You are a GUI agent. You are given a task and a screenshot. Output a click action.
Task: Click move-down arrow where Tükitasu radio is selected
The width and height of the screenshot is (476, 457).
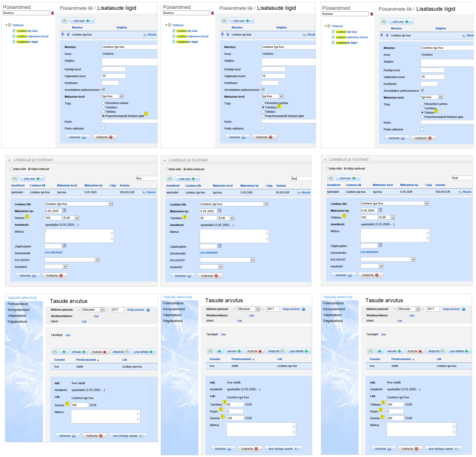382,36
